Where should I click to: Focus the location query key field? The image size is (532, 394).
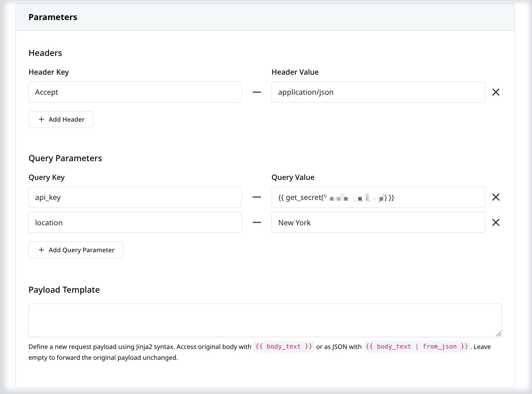coord(135,223)
